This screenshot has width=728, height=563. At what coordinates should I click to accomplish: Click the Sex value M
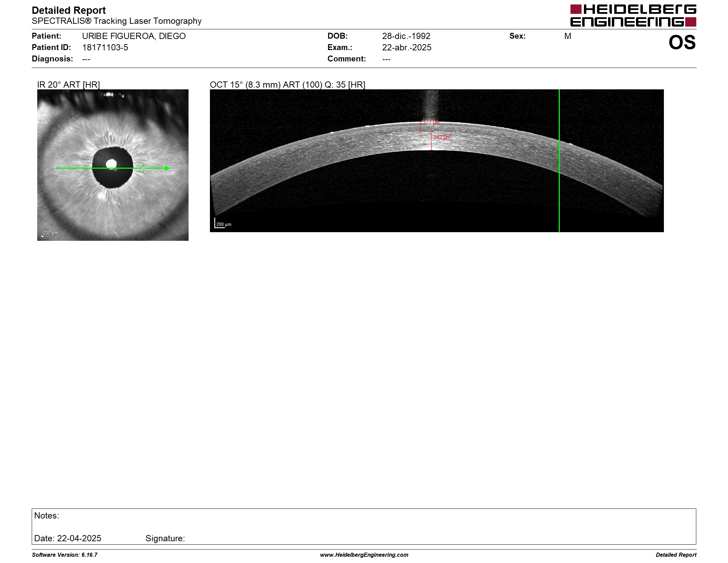[x=568, y=36]
